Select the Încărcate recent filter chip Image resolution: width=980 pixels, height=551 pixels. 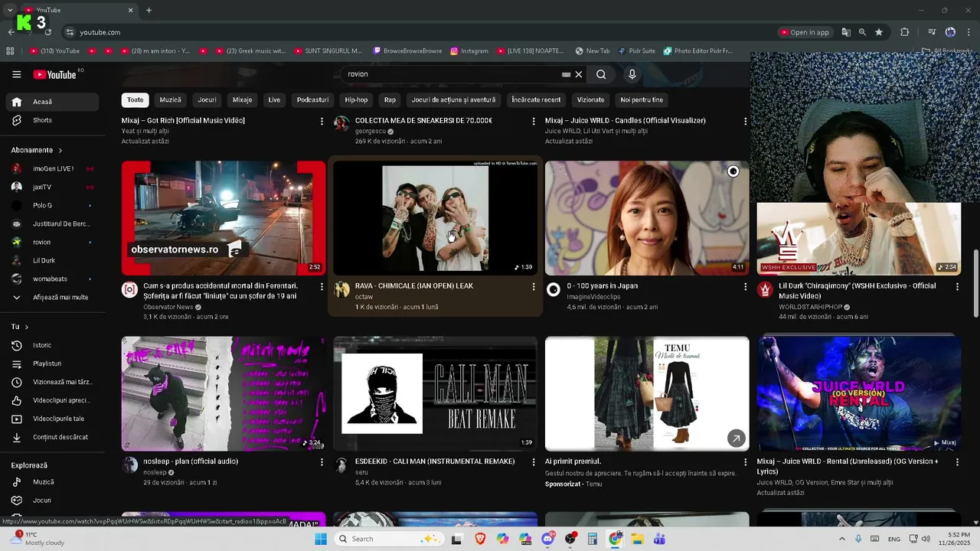point(536,100)
